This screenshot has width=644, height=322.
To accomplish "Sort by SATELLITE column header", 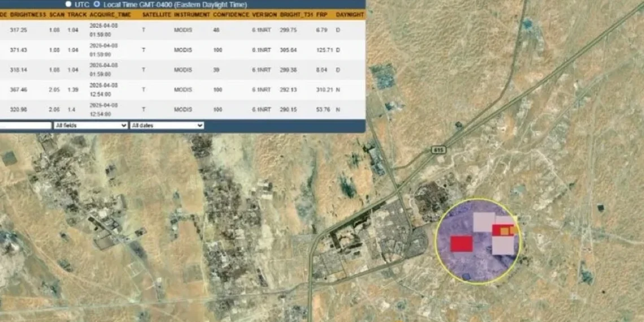I will [156, 14].
